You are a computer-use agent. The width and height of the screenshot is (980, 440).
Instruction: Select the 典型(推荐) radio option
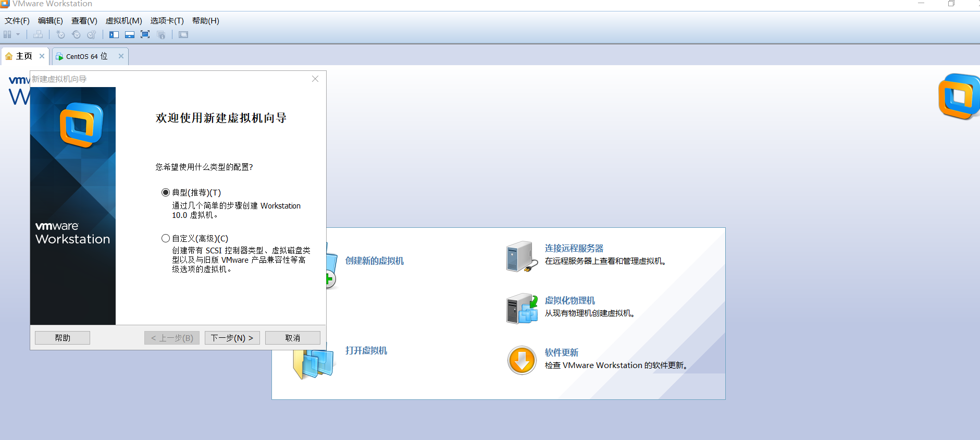coord(166,192)
